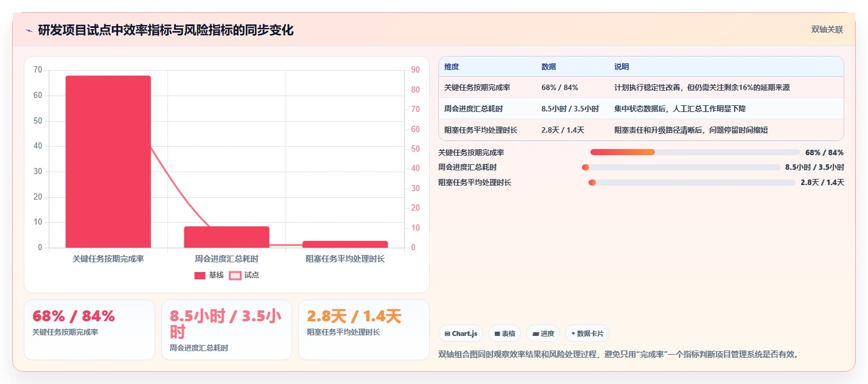Viewport: 868px width, 384px height.
Task: Click 周会进度汇总耗时 cell in the table
Action: 474,109
